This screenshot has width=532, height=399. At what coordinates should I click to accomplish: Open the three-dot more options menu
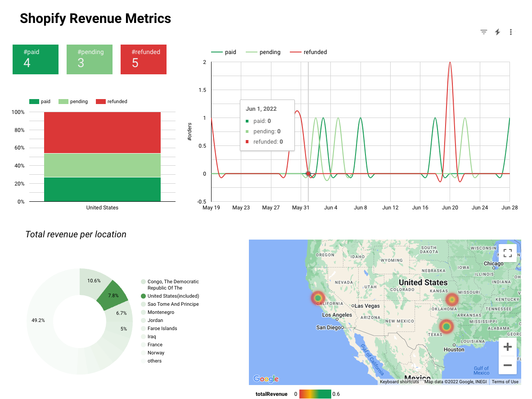[511, 32]
